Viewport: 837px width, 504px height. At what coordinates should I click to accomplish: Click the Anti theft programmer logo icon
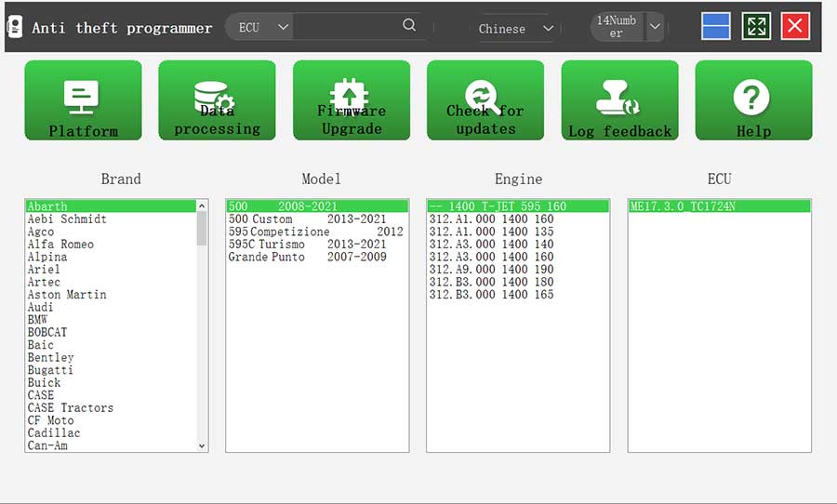pyautogui.click(x=15, y=27)
